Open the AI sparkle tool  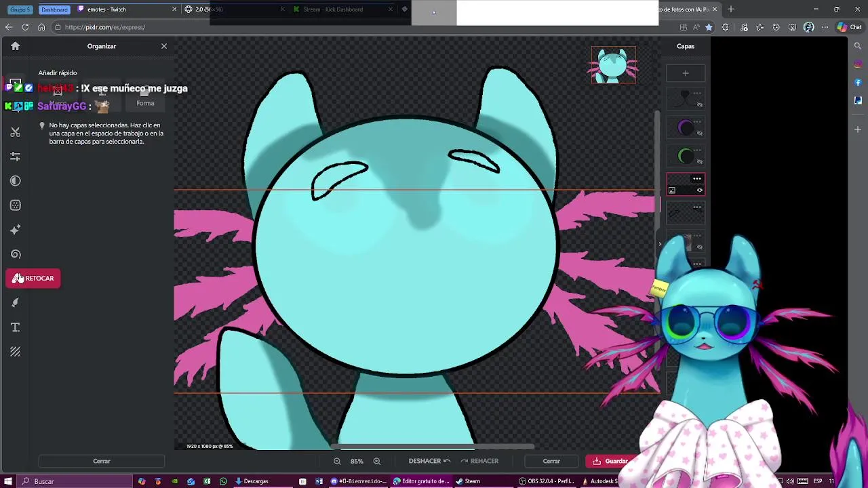(16, 230)
